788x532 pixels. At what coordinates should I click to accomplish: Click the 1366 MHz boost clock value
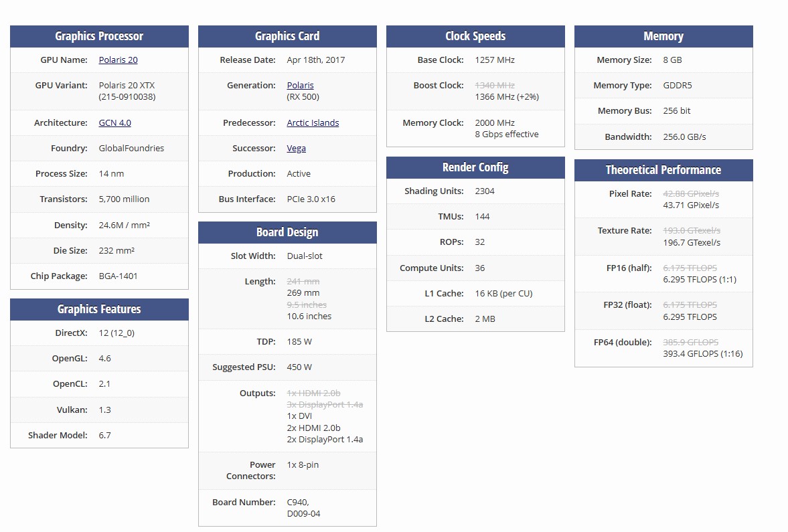(x=506, y=96)
